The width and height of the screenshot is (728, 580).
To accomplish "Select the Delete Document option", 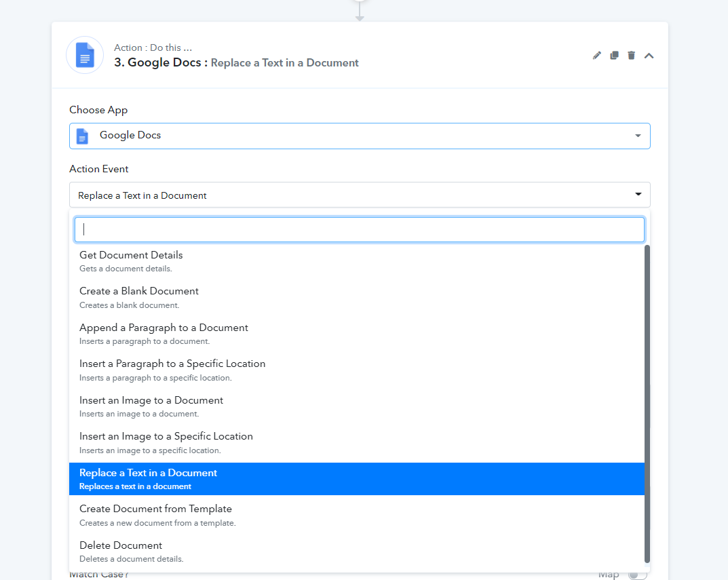I will click(x=357, y=552).
